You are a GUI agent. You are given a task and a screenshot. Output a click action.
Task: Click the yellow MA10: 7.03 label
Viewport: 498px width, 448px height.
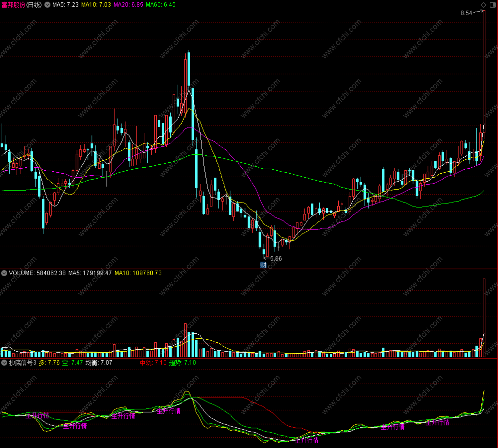tap(96, 5)
